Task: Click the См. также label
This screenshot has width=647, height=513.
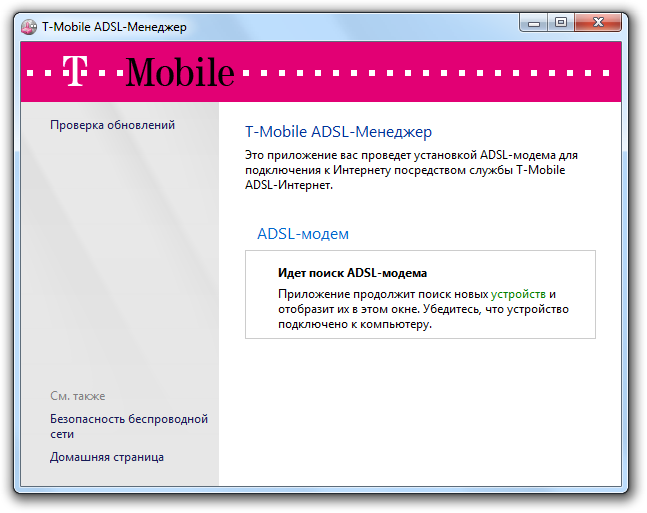Action: [78, 396]
